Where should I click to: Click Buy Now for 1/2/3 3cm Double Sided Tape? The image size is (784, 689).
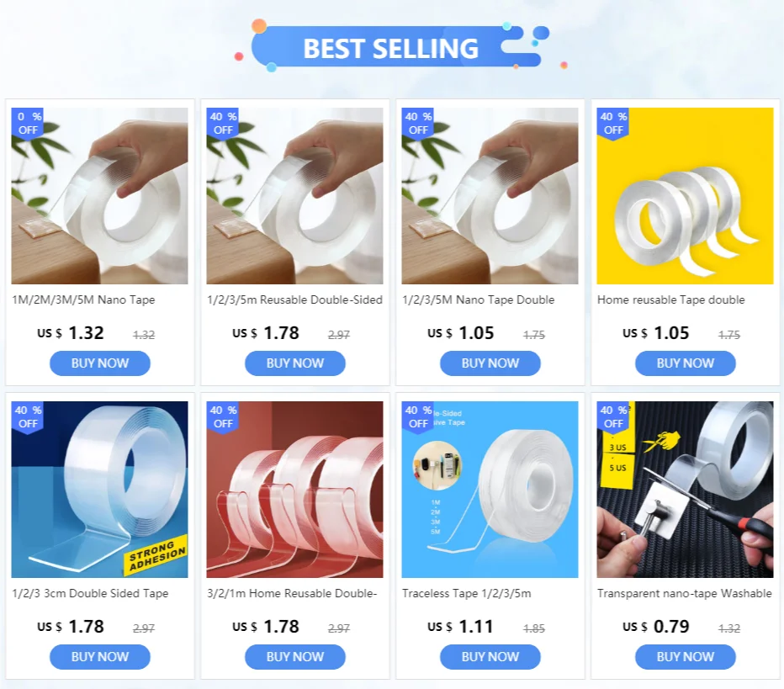click(100, 656)
